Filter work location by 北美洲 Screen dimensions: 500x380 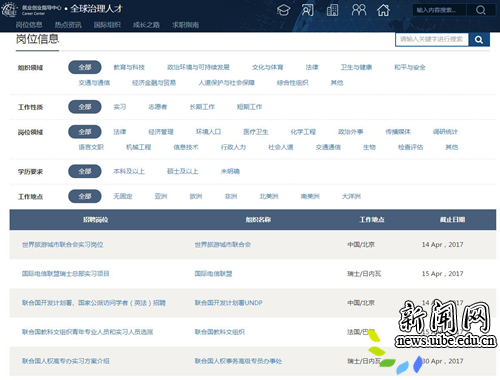click(x=269, y=196)
